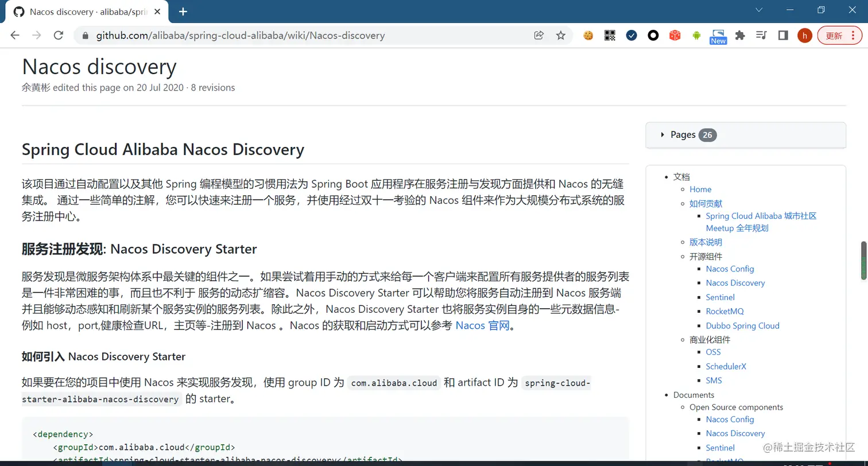Click the <dependency> line in code block

point(63,434)
